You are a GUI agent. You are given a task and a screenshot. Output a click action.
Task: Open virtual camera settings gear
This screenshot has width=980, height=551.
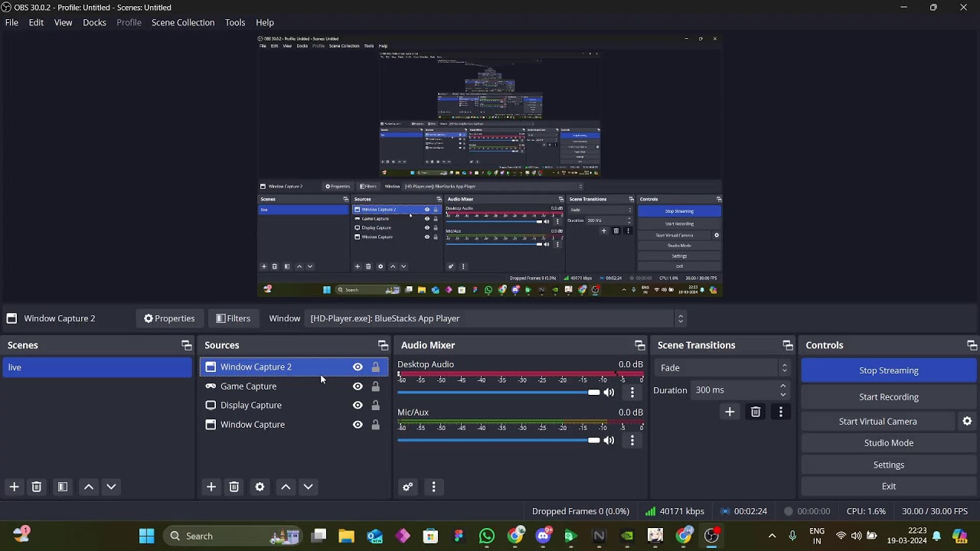967,422
